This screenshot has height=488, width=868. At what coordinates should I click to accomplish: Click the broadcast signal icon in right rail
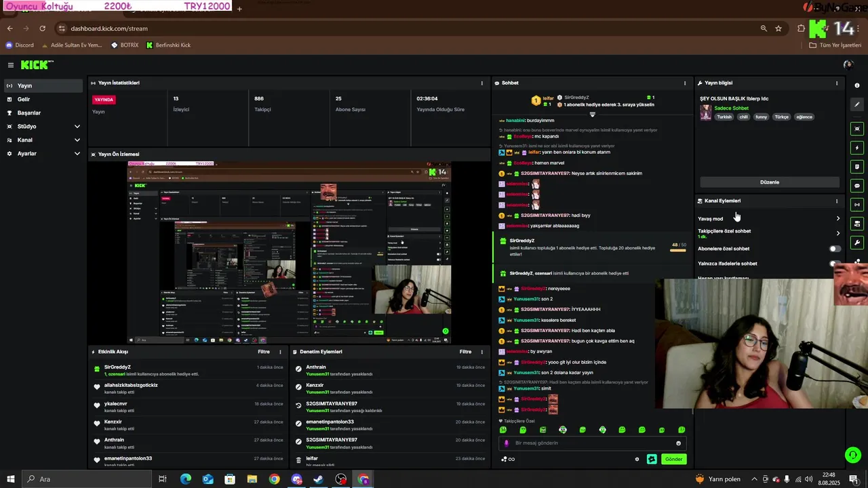pos(857,205)
